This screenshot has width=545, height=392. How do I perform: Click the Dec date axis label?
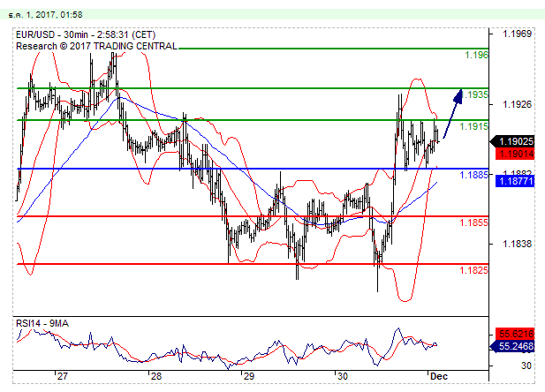tap(439, 376)
